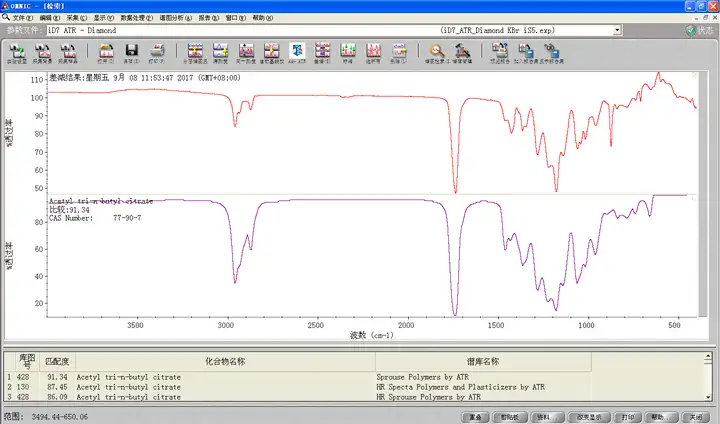Open the 报告(R) Report menu
The width and height of the screenshot is (720, 424).
coord(208,18)
